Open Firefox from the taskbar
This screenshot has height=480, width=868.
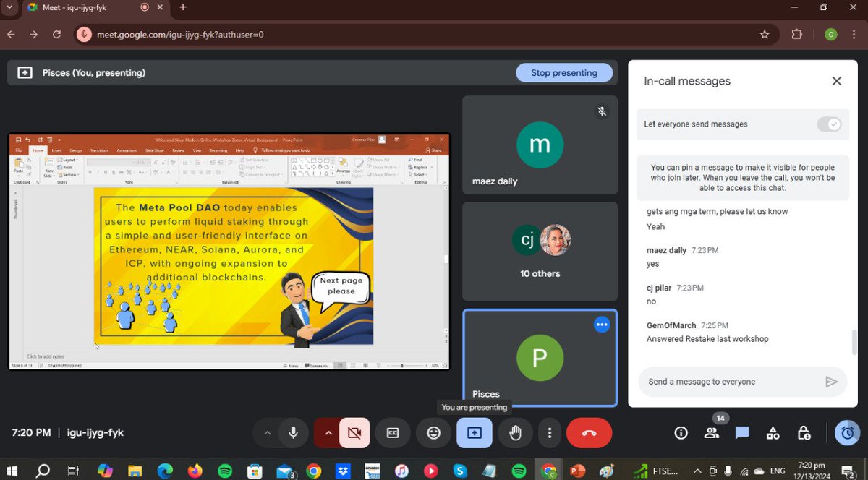coord(195,471)
